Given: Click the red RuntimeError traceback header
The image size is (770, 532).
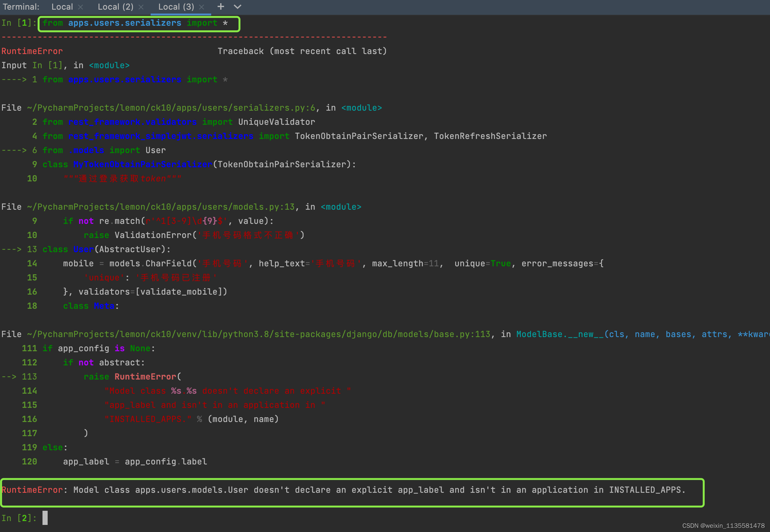Looking at the screenshot, I should click(32, 51).
